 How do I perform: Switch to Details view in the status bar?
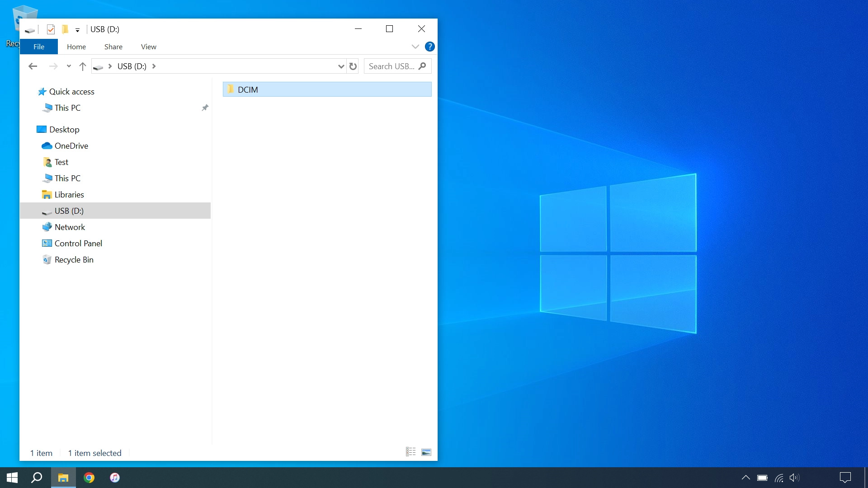click(x=410, y=452)
